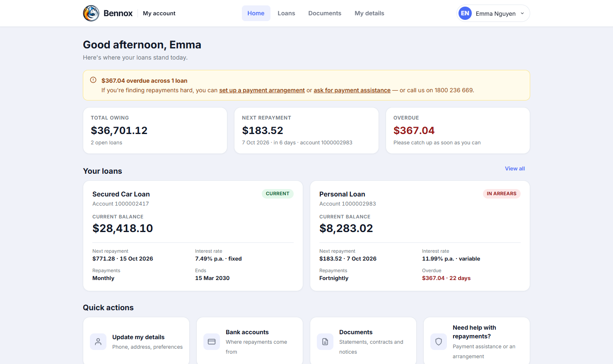This screenshot has height=364, width=613.
Task: Click the Bennox logo icon
Action: coord(91,13)
